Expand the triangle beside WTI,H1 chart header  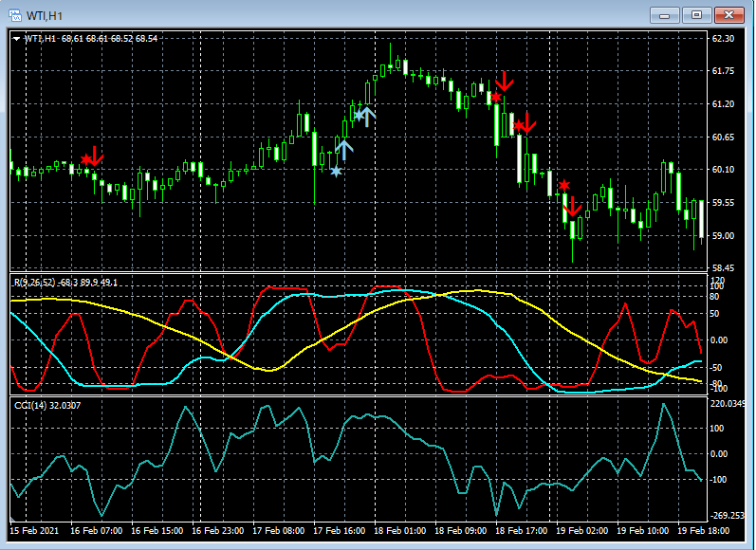pyautogui.click(x=18, y=39)
